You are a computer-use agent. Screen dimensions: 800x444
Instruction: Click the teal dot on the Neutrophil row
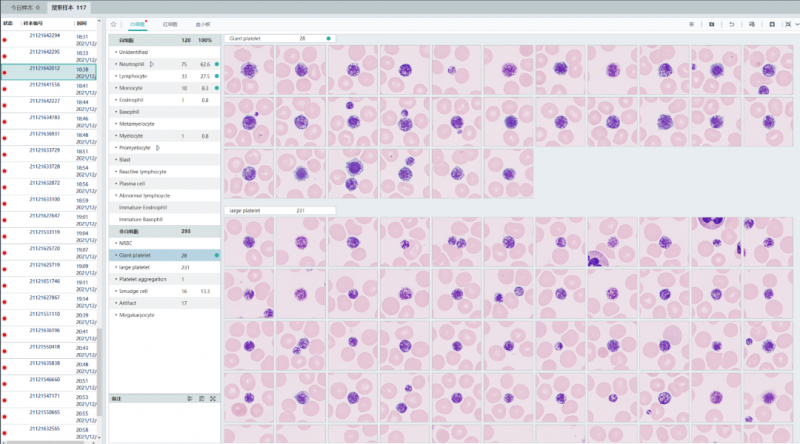click(217, 64)
